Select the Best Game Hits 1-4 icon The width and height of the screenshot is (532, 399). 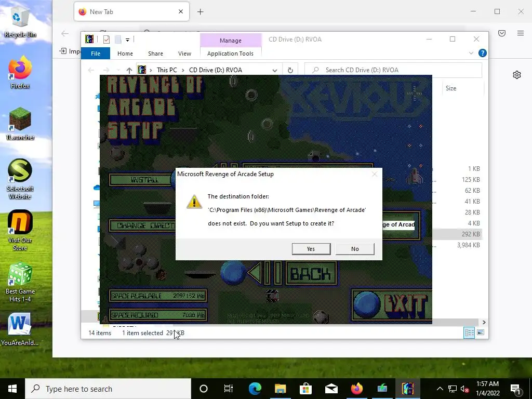(20, 282)
